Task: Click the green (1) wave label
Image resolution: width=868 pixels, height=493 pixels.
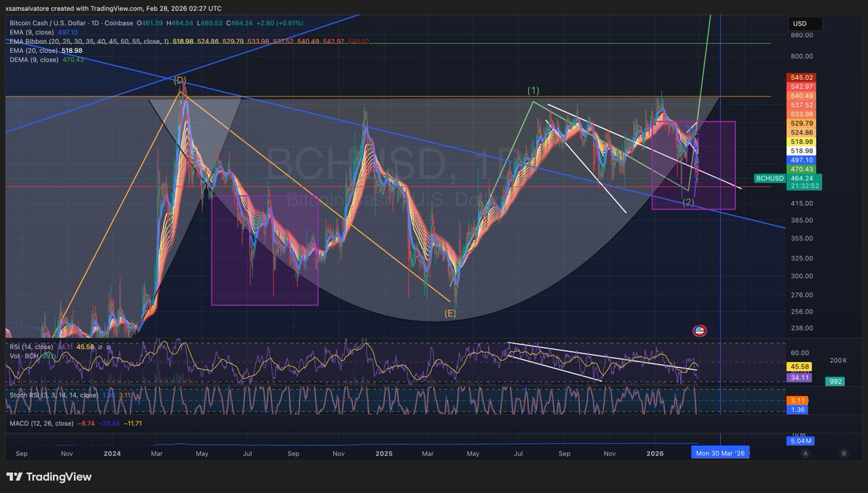Action: (x=533, y=90)
